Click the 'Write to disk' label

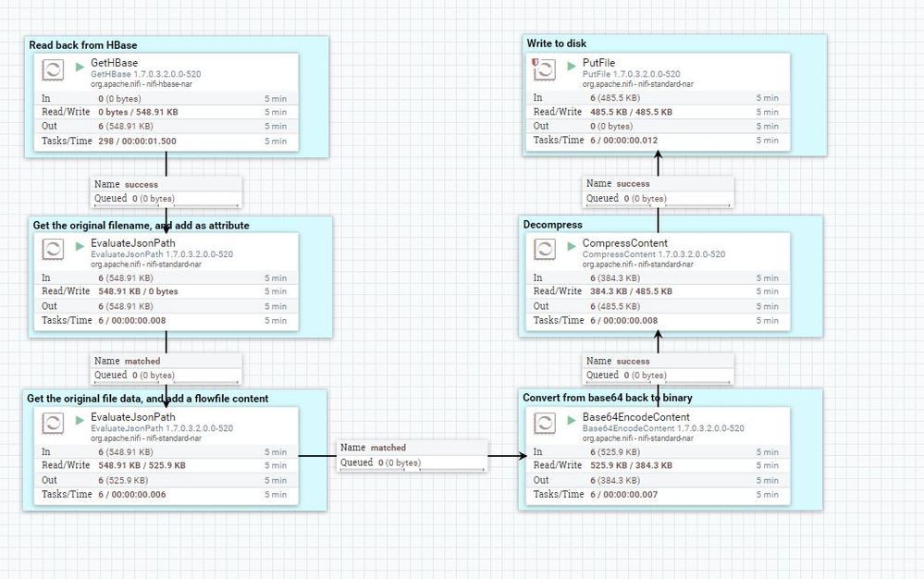pos(556,43)
